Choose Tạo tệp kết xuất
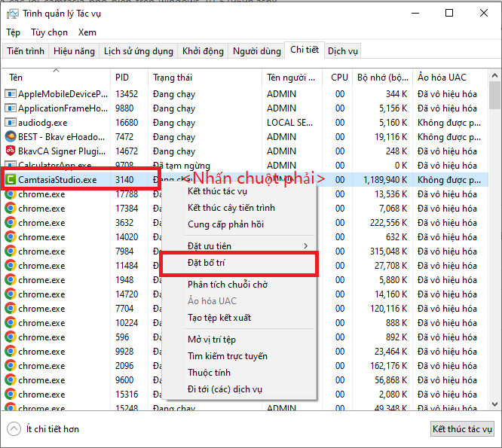Viewport: 502px width, 448px height. (240, 318)
